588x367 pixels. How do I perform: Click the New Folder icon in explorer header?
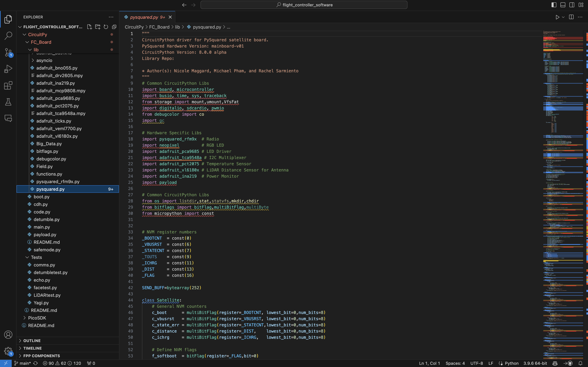tap(98, 27)
